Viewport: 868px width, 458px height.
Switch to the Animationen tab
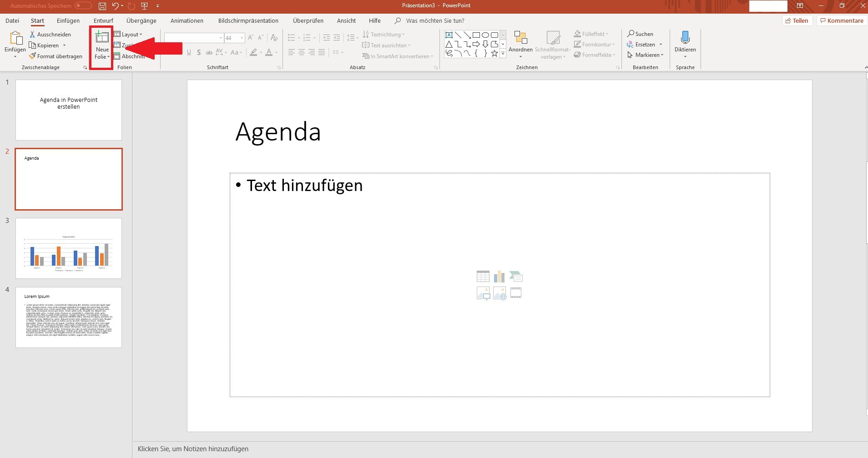click(x=187, y=20)
